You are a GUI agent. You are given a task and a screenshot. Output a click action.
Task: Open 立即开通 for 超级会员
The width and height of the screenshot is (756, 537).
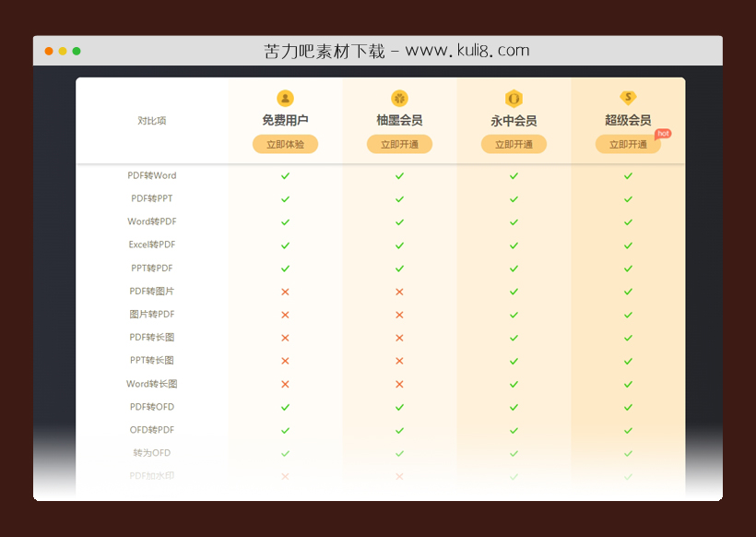pos(628,144)
